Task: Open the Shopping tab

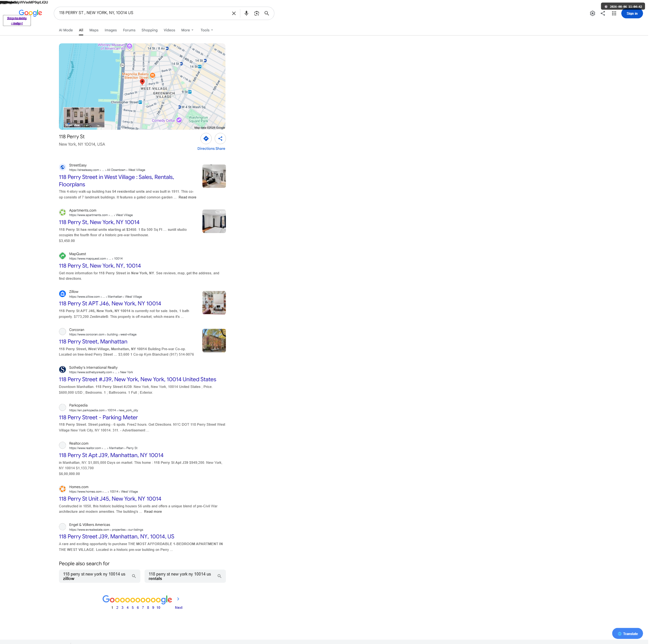Action: 150,30
